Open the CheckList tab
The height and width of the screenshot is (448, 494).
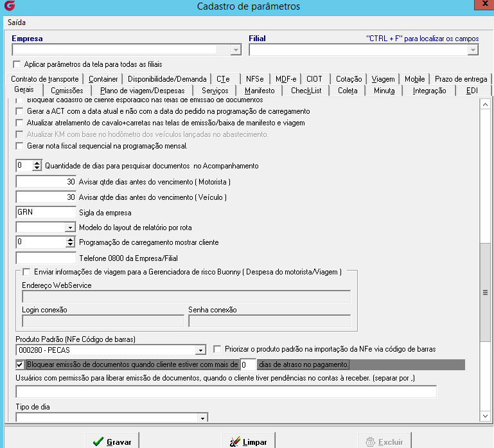click(306, 91)
